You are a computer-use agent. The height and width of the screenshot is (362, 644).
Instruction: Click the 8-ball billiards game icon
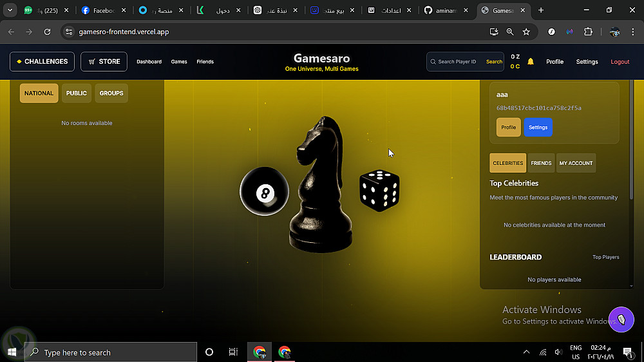pyautogui.click(x=265, y=191)
